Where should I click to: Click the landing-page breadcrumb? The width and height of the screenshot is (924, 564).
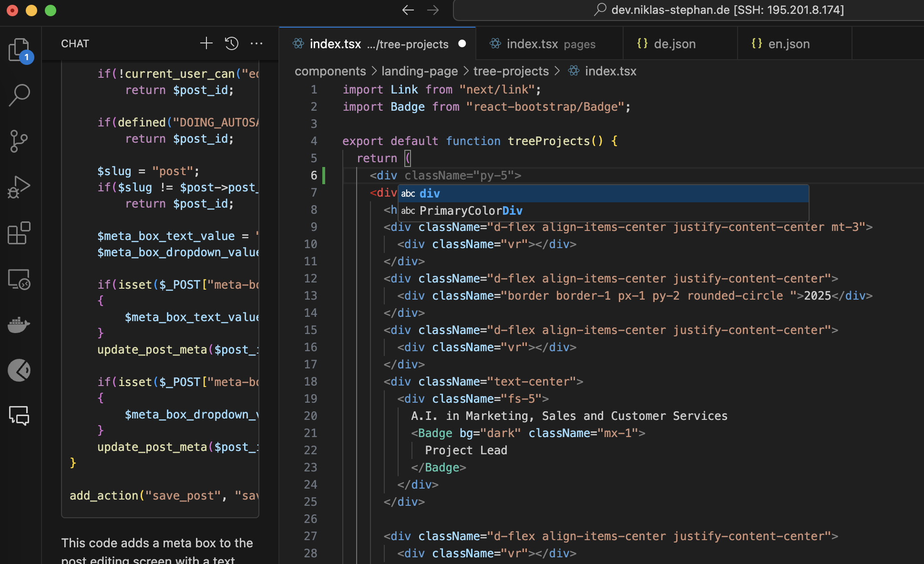(420, 71)
